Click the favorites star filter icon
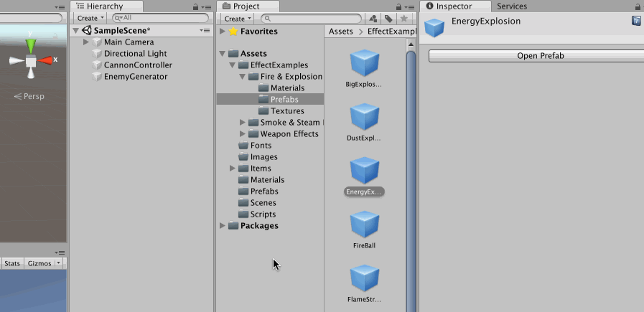644x312 pixels. [404, 18]
